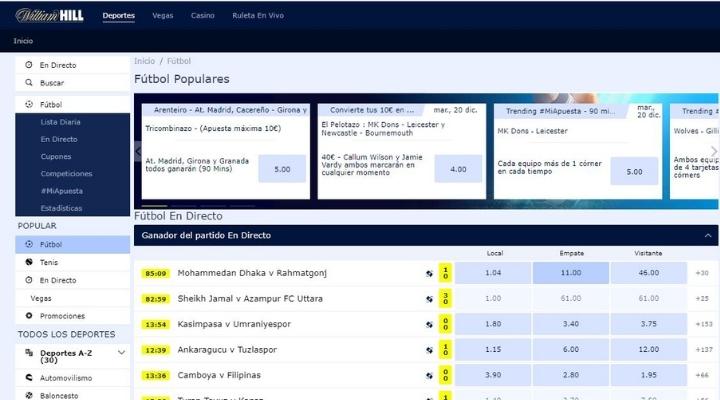The width and height of the screenshot is (720, 400).
Task: Open the Casino tab
Action: (x=202, y=16)
